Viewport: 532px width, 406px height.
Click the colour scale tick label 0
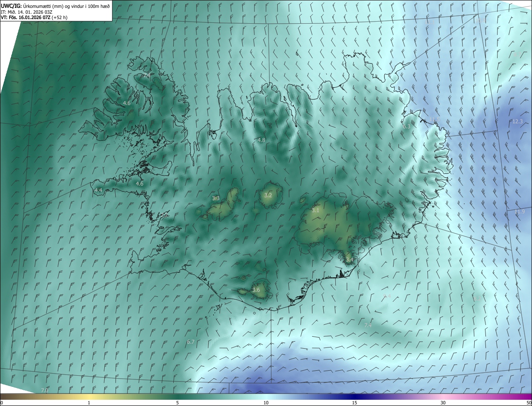click(2, 403)
